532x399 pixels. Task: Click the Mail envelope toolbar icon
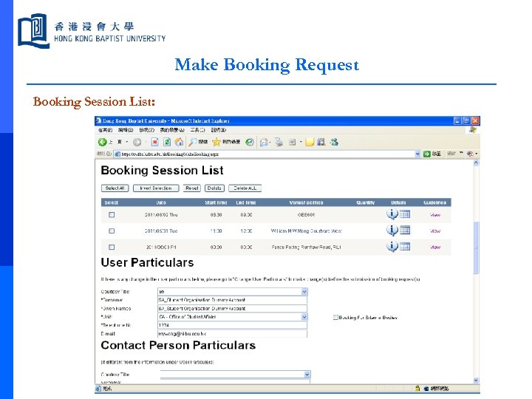264,142
